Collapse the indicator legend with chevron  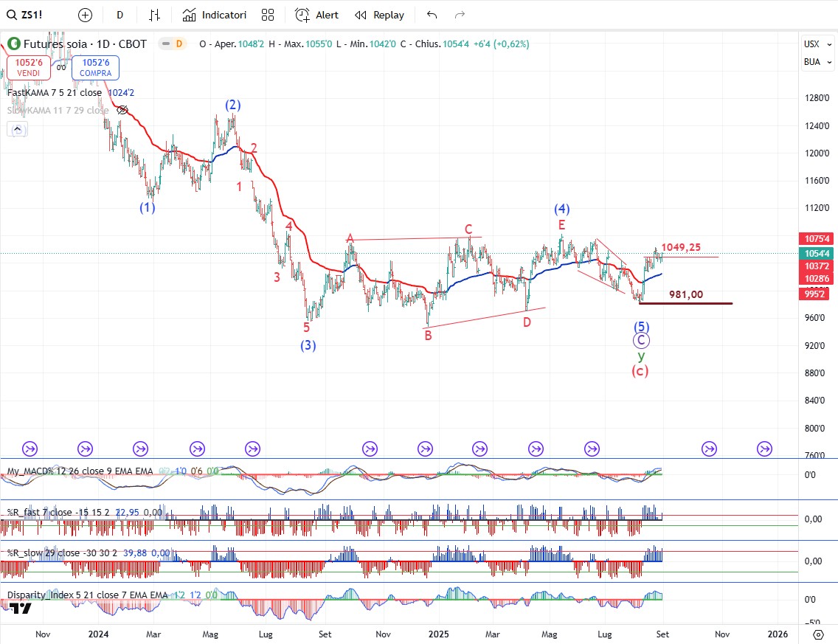coord(18,130)
